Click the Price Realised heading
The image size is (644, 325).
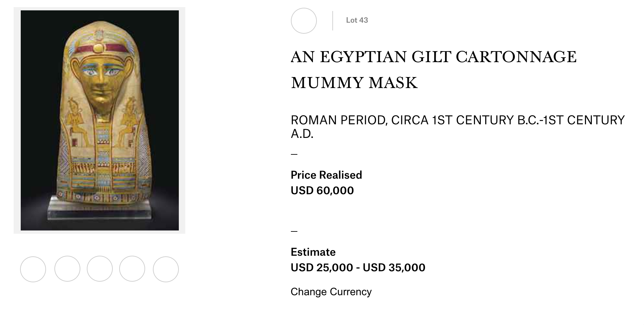[326, 175]
